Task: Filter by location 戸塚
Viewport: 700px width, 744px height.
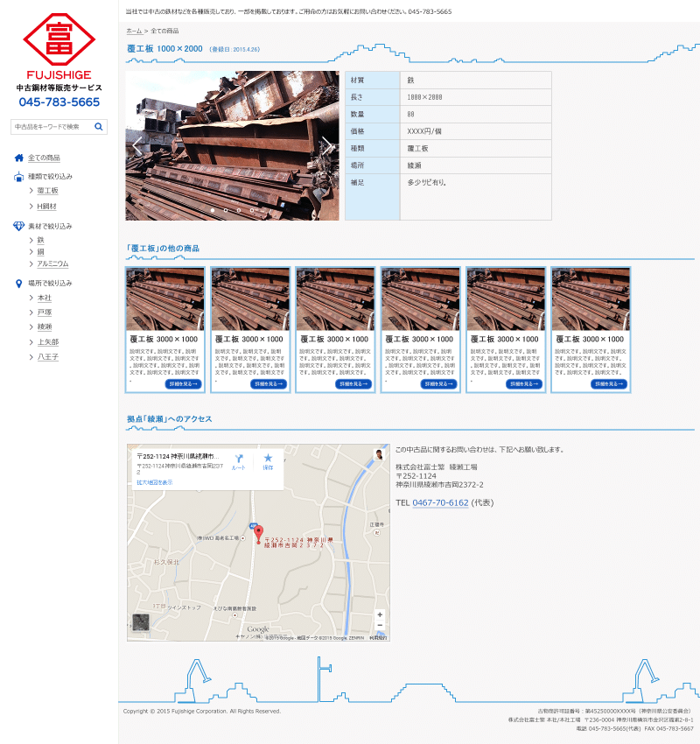Action: tap(44, 312)
